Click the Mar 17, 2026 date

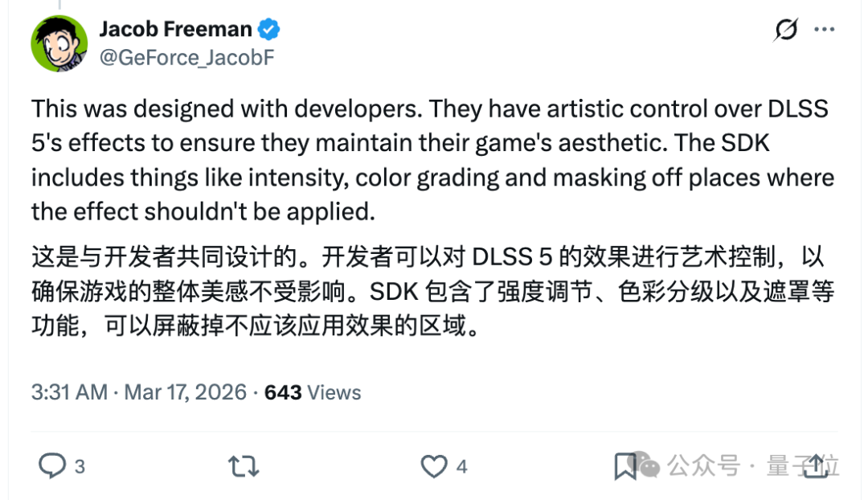point(184,392)
